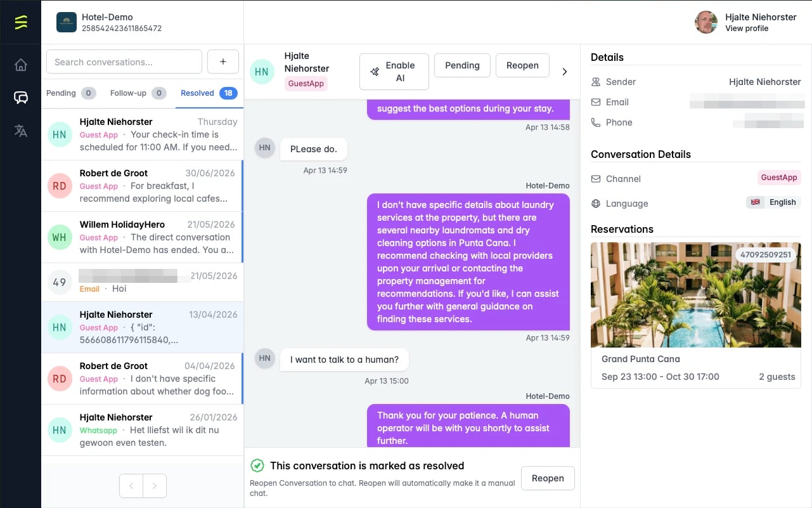Click the GuestApp tag in the chat header
This screenshot has width=812, height=508.
pos(306,84)
